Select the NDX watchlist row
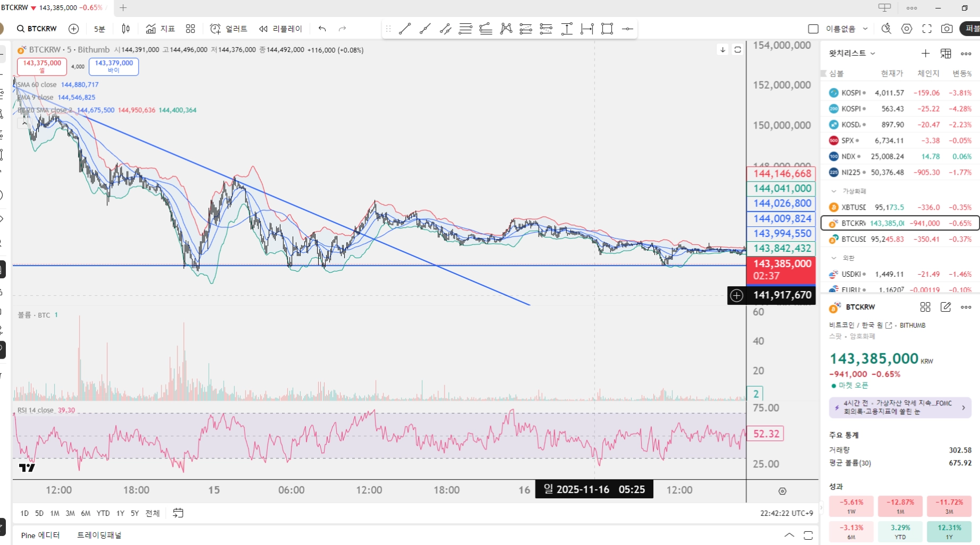The image size is (980, 545). 900,157
